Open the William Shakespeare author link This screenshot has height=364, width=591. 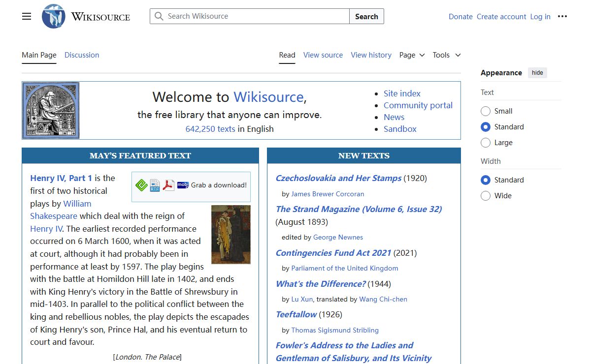click(61, 210)
